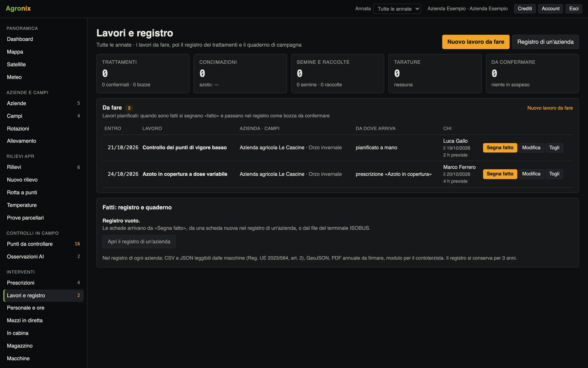This screenshot has width=588, height=368.
Task: Click the ENTRO column header
Action: pos(113,128)
